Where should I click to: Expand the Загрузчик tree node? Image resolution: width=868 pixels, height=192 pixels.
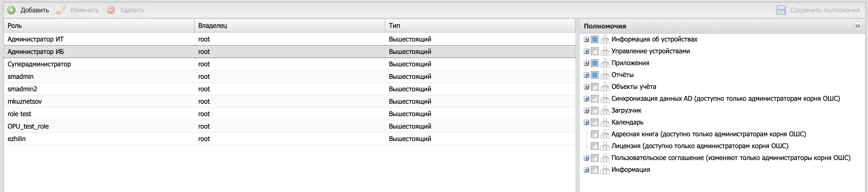tap(586, 111)
